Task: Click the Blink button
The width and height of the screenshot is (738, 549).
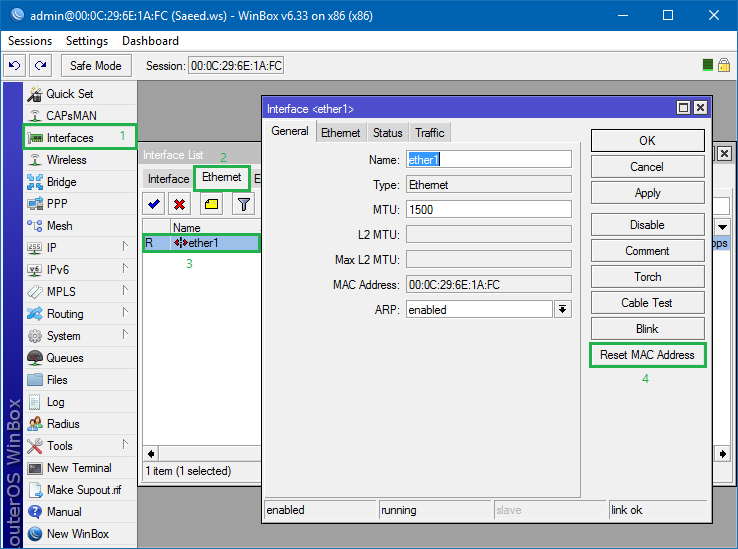Action: point(647,329)
